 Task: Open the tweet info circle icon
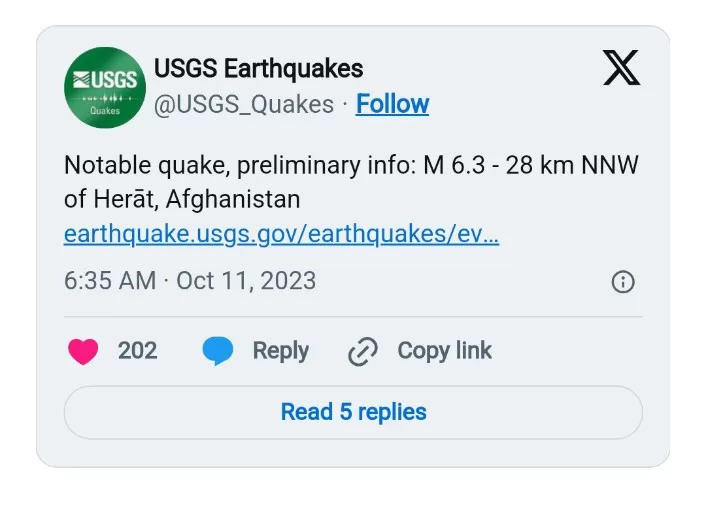tap(622, 282)
